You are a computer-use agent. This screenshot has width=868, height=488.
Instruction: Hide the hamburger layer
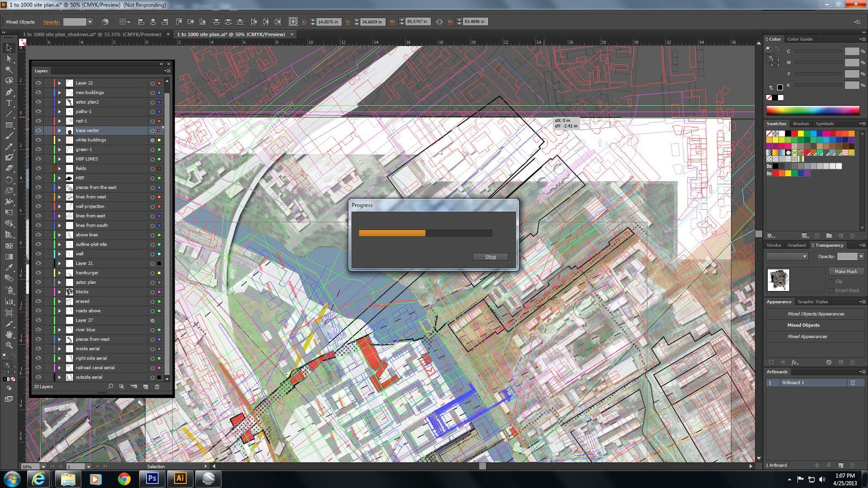click(x=39, y=273)
